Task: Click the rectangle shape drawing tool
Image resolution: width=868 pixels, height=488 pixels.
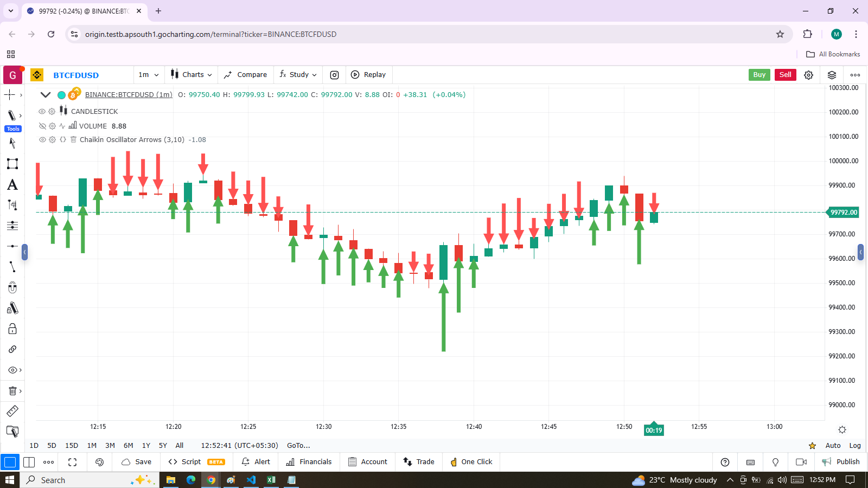Action: pyautogui.click(x=12, y=164)
